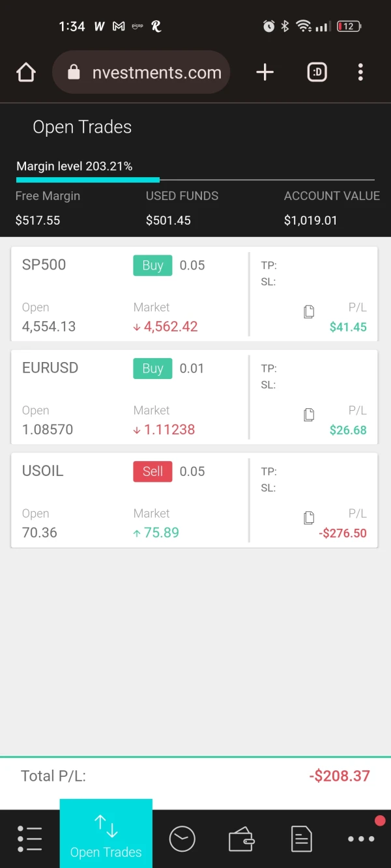Expand the more options dots in bottom bar
Viewport: 391px width, 868px height.
tap(361, 839)
